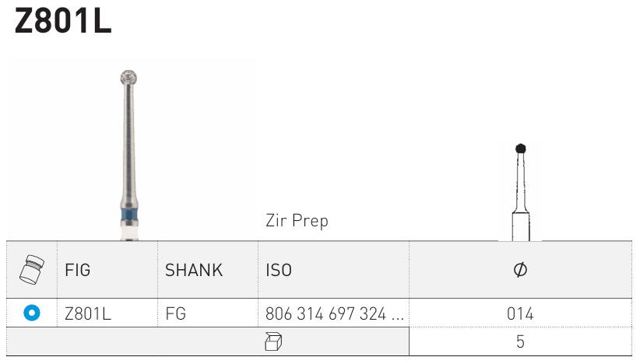Click the diameter symbol column header
The image size is (640, 364).
(x=520, y=270)
